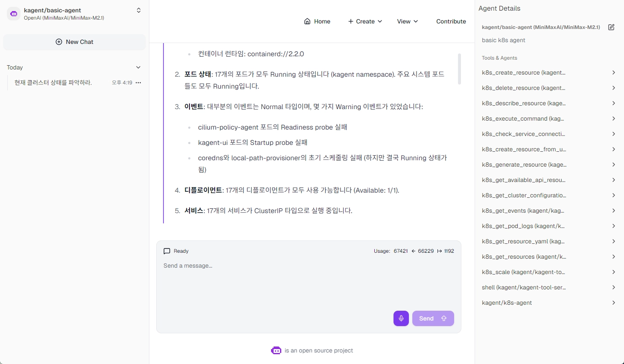
Task: Expand k8s_describe_resource tool entry
Action: point(548,103)
